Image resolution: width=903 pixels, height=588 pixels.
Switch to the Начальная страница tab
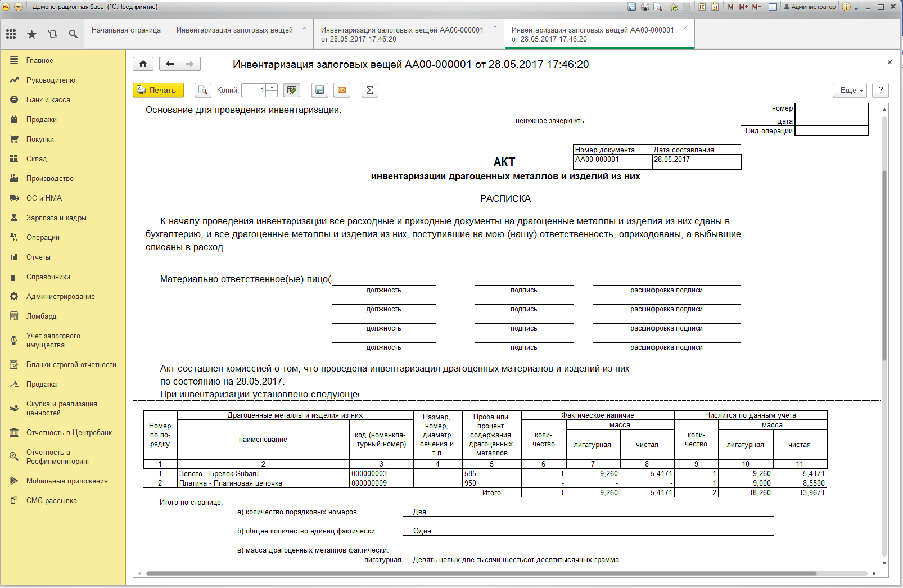click(126, 30)
